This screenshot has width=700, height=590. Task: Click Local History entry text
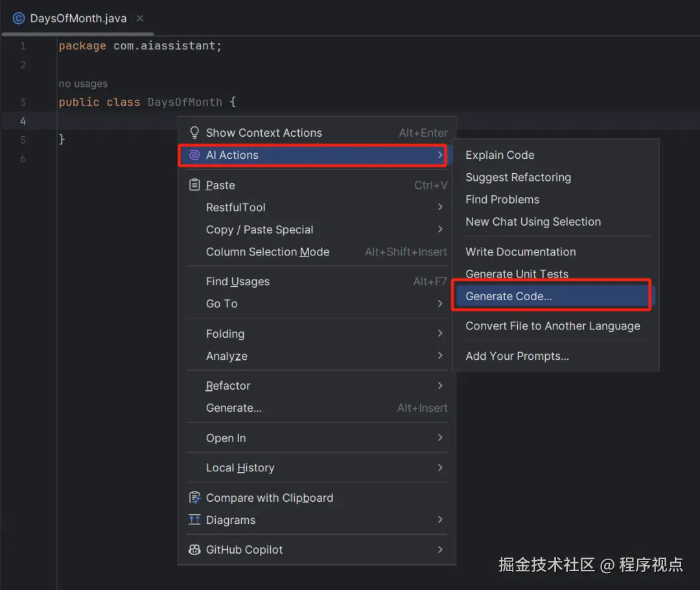(x=240, y=468)
